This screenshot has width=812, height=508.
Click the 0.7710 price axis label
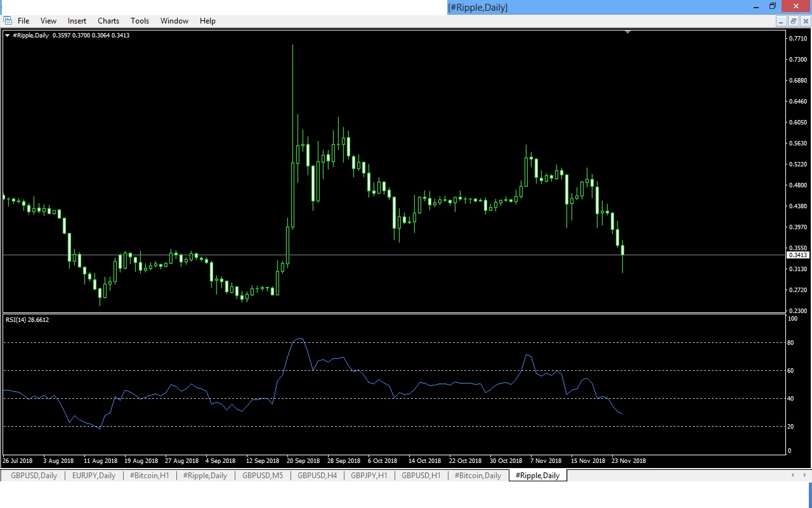click(x=798, y=39)
